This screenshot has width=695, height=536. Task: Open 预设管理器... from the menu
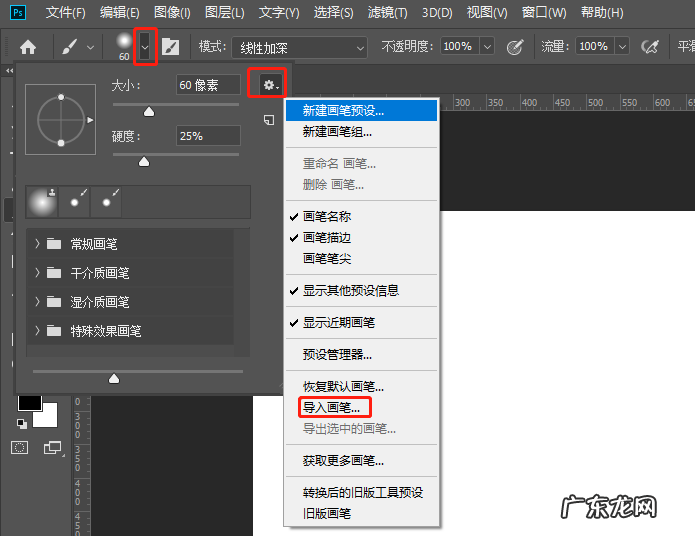click(x=361, y=354)
